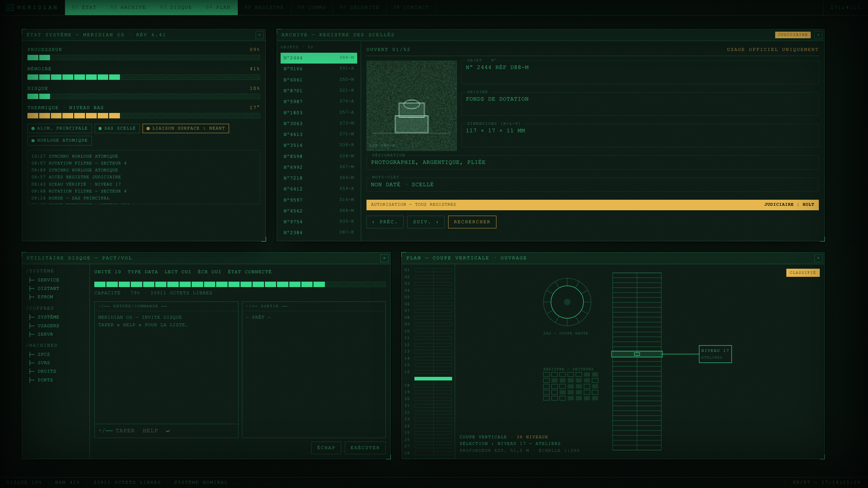Open the 07 SÉCURITÉ tab
Screen dimensions: 868x488
point(360,8)
